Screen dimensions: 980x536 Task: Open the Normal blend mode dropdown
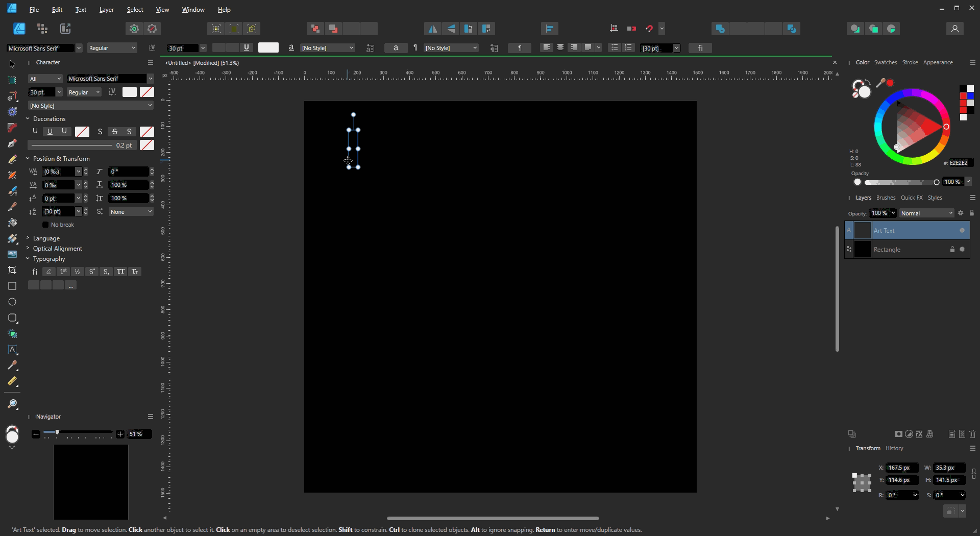coord(926,213)
